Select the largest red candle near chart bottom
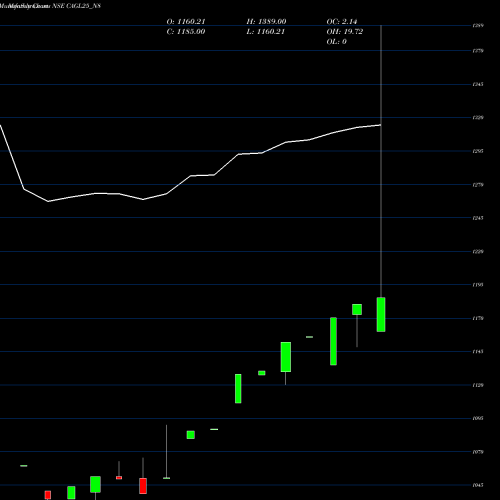The height and width of the screenshot is (500, 500). pos(143,486)
